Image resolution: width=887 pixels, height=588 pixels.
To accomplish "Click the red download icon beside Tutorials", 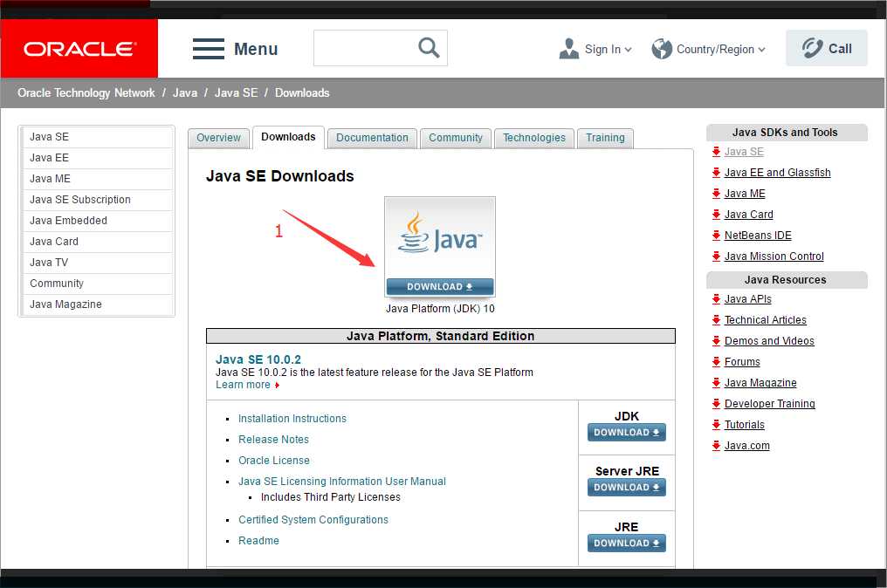I will pyautogui.click(x=716, y=425).
